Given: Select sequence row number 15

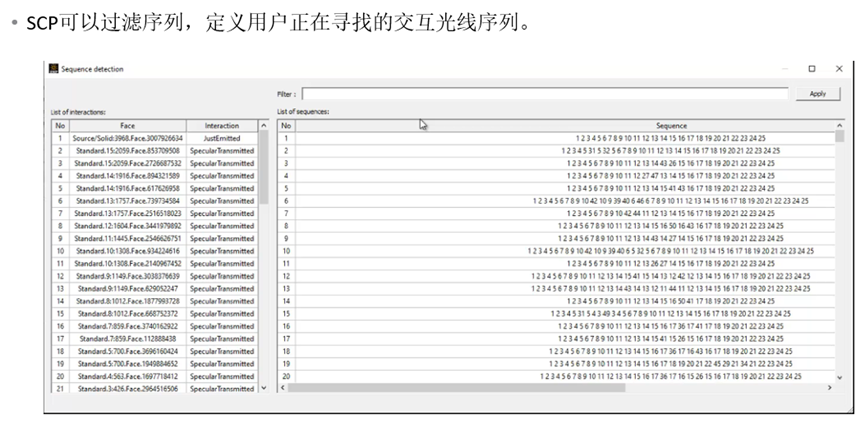Looking at the screenshot, I should [556, 314].
